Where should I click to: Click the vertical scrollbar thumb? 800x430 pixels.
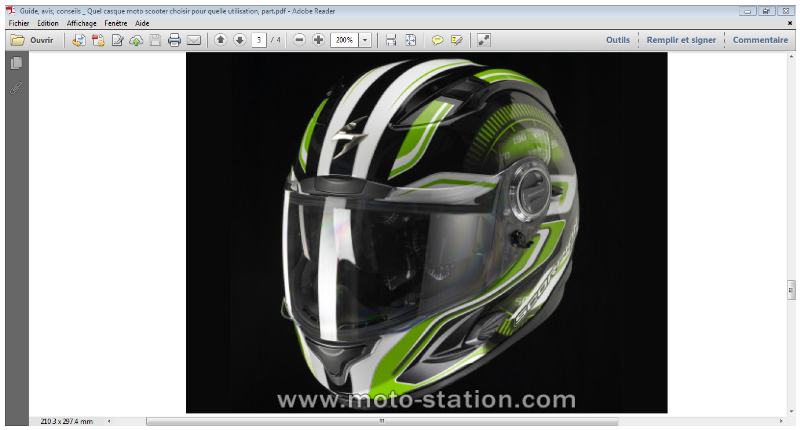click(x=791, y=290)
